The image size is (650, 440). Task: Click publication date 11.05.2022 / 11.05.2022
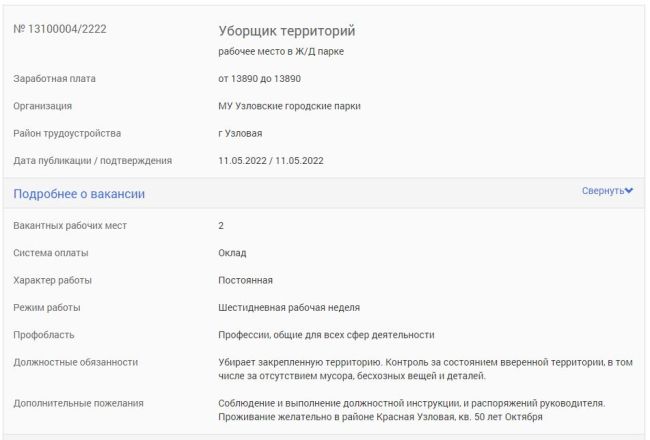[x=271, y=161]
